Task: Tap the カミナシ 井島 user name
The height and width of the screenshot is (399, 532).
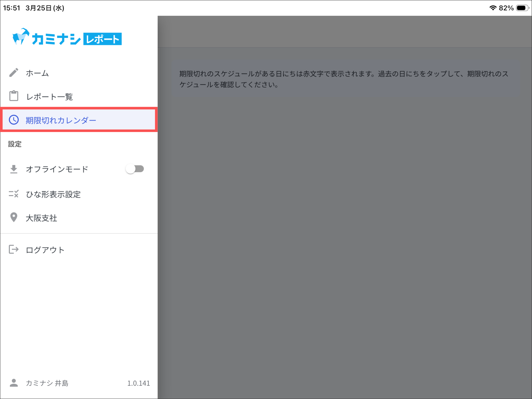Action: [47, 383]
